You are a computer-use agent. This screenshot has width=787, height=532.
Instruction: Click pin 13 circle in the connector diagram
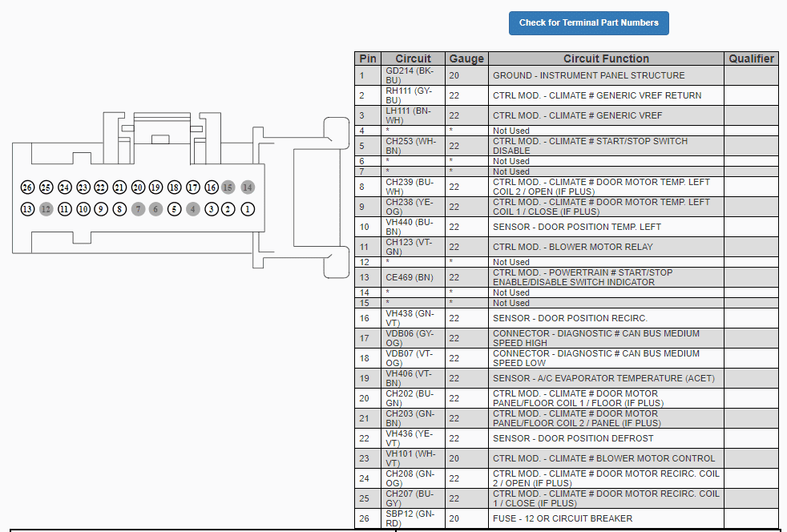[x=27, y=209]
